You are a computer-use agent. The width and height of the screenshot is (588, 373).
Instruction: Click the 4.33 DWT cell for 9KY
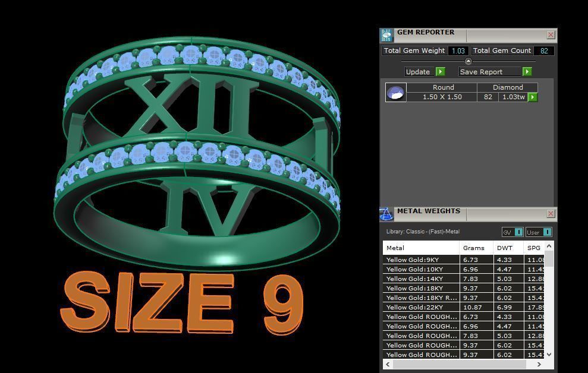[508, 260]
